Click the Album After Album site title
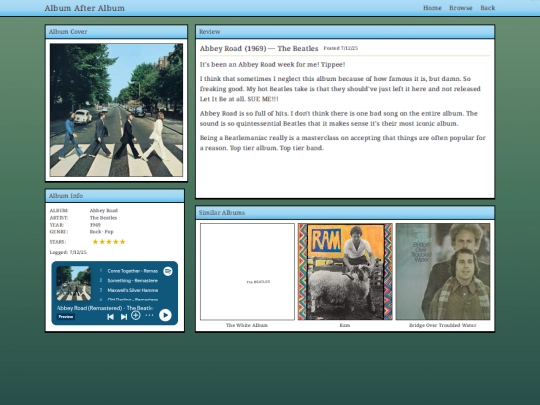Viewport: 540px width, 405px height. 85,8
